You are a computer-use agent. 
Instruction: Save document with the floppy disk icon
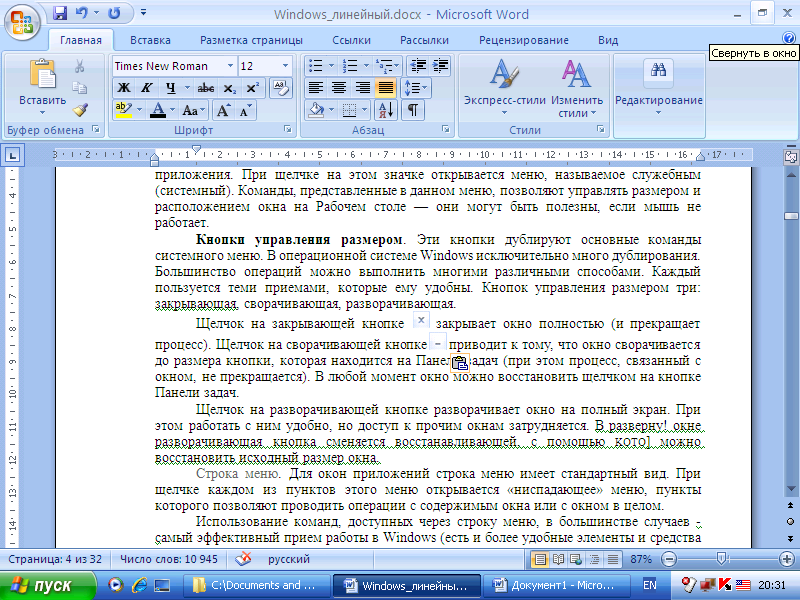click(60, 13)
